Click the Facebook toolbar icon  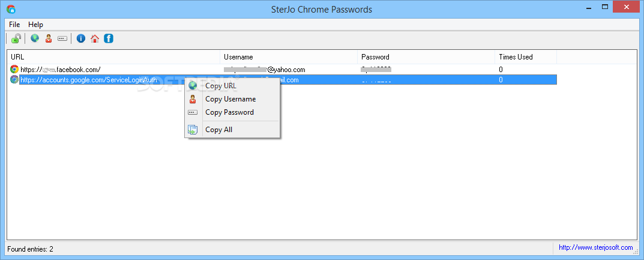(x=109, y=38)
